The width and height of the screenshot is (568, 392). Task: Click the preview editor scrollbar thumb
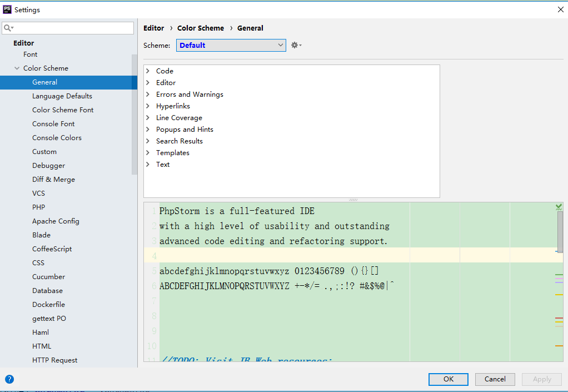click(x=560, y=232)
